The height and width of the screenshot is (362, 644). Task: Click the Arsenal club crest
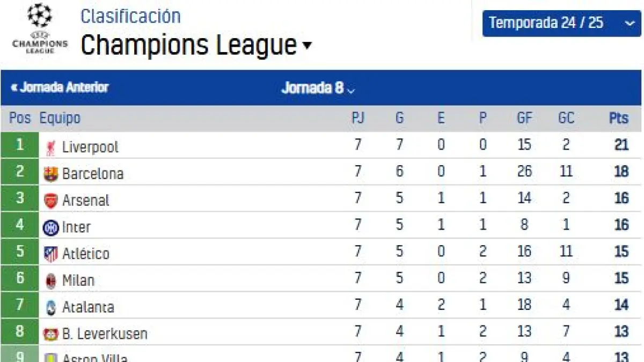(x=50, y=201)
